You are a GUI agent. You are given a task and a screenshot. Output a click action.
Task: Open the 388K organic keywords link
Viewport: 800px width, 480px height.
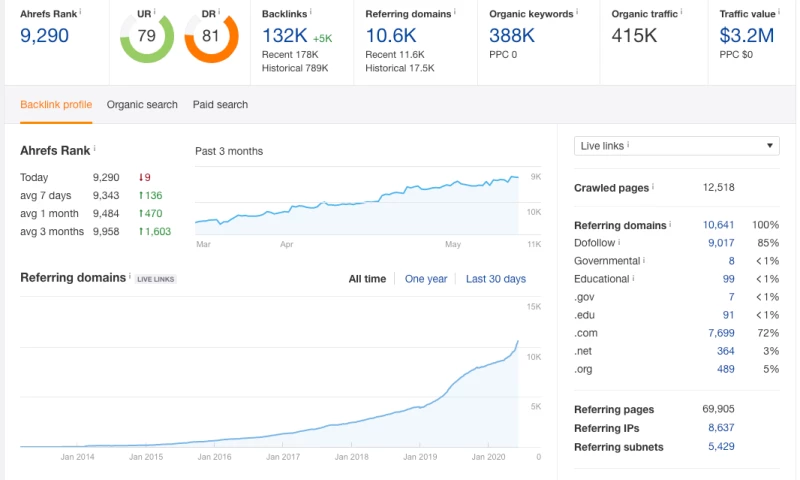click(x=513, y=35)
